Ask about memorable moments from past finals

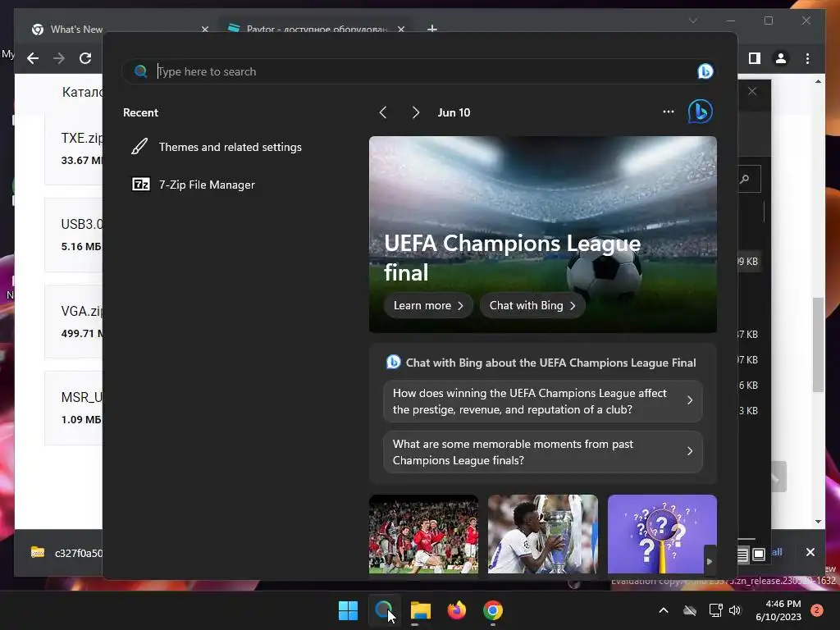click(x=543, y=452)
